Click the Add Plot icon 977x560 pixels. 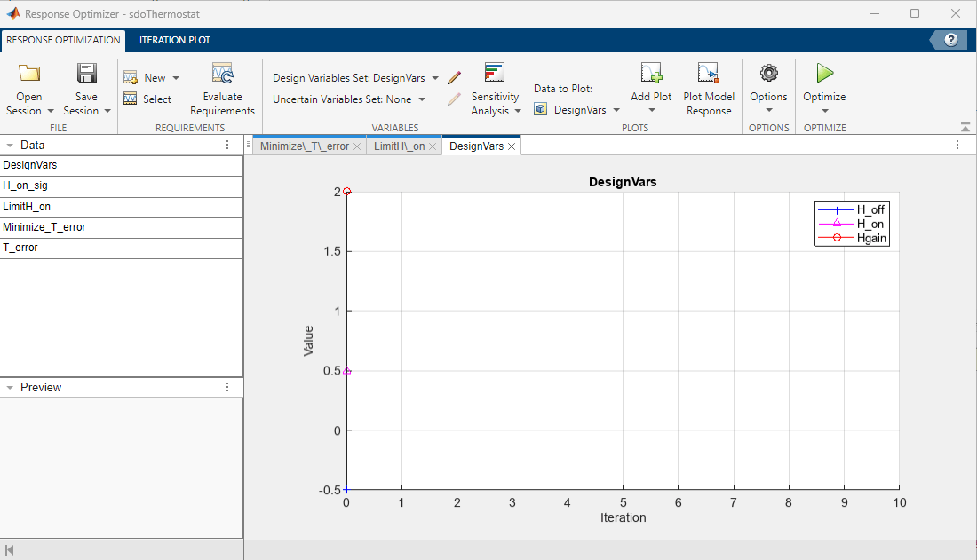click(651, 74)
